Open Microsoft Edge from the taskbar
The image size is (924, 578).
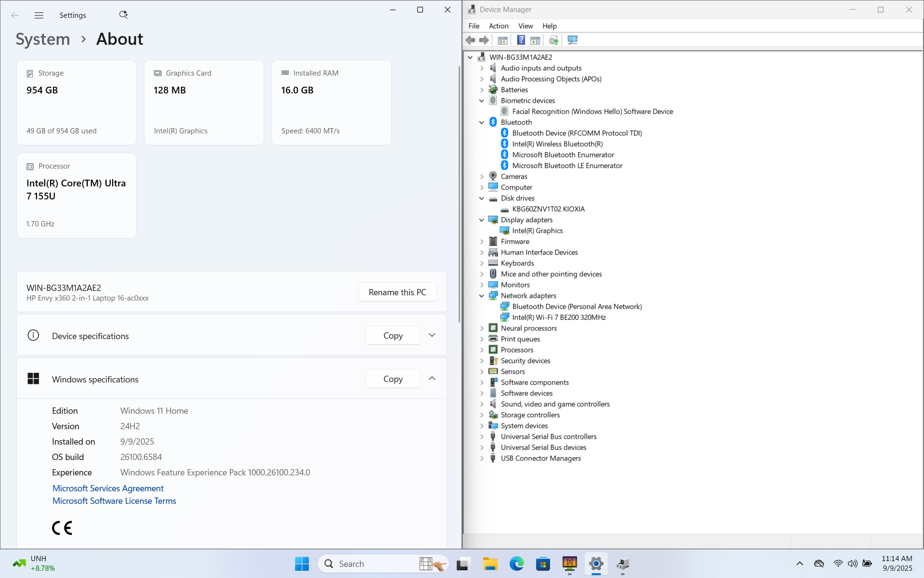pos(517,564)
